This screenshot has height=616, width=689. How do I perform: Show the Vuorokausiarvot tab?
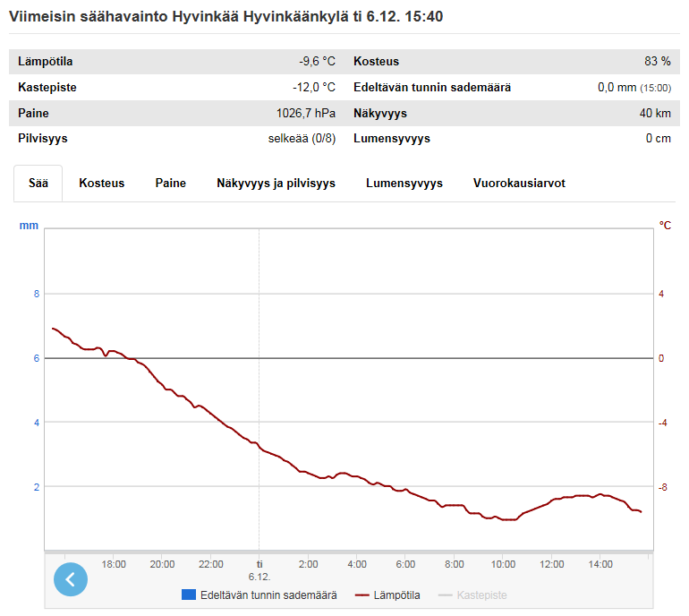[519, 183]
